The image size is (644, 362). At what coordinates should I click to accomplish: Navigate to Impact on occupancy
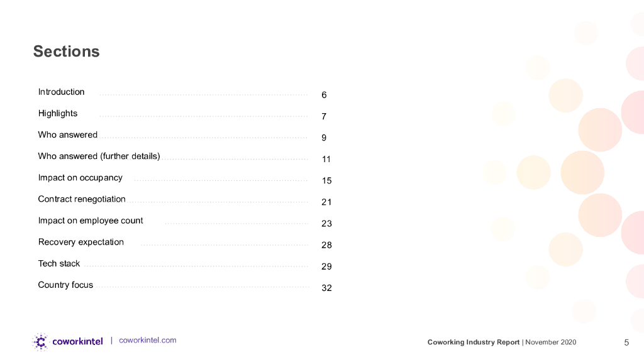pyautogui.click(x=80, y=178)
